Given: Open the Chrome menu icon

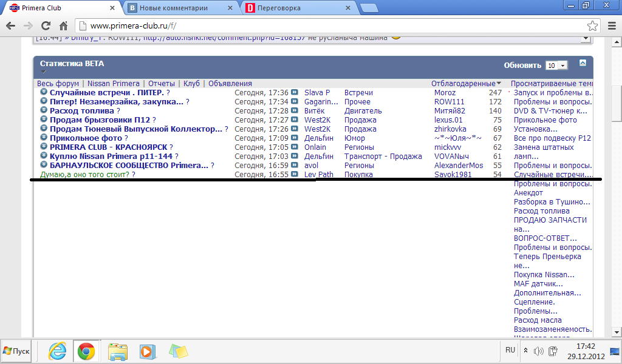Looking at the screenshot, I should click(612, 26).
